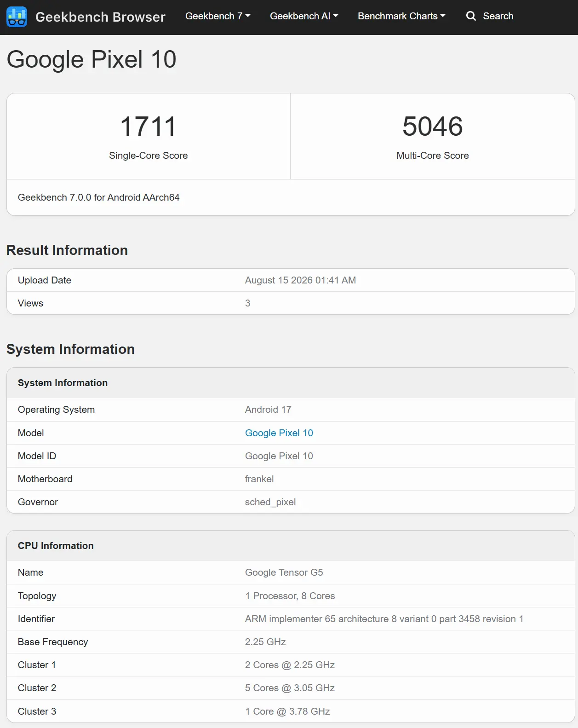Click the Motherboard label
The image size is (578, 728).
[x=45, y=479]
